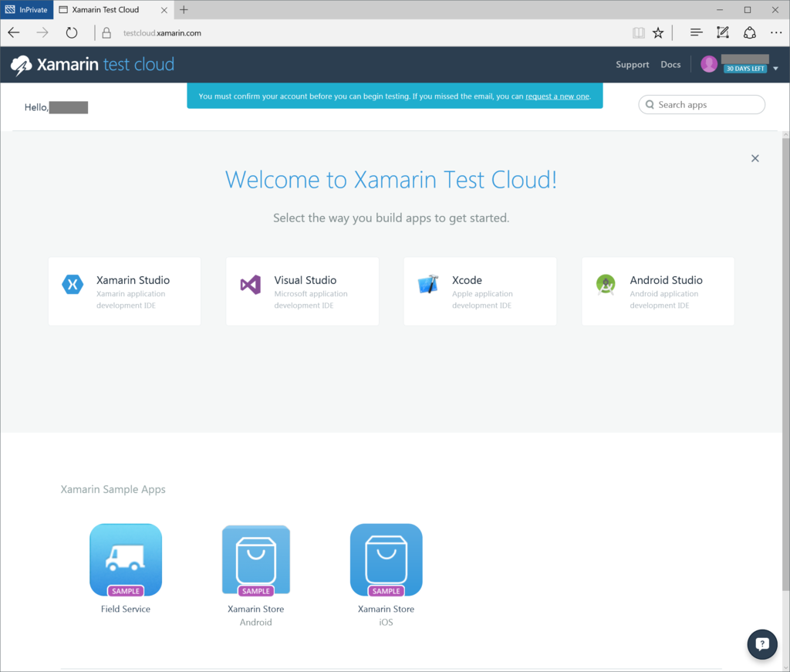Open a new browser tab
The height and width of the screenshot is (672, 790).
184,9
